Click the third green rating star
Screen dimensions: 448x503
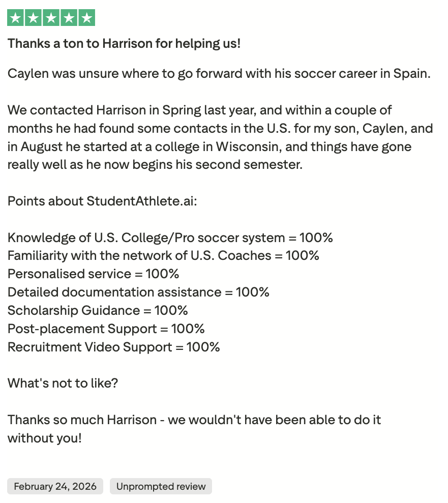(x=51, y=18)
